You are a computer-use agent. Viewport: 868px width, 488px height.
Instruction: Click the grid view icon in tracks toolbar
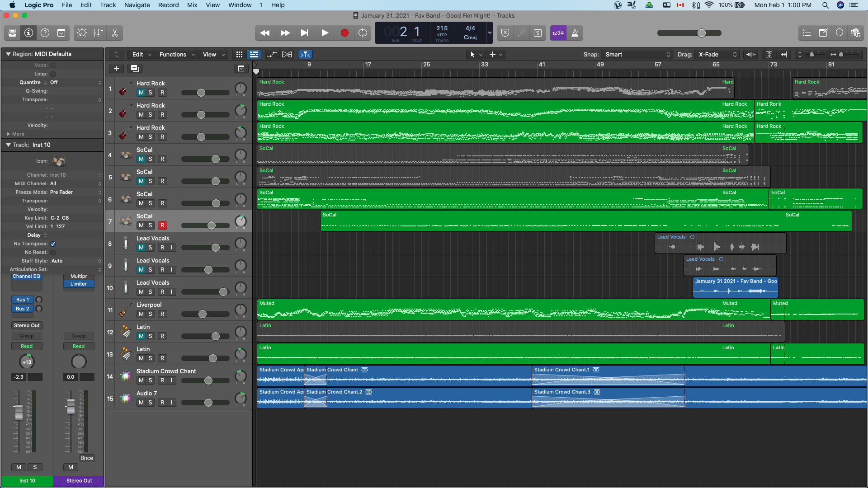click(x=239, y=54)
